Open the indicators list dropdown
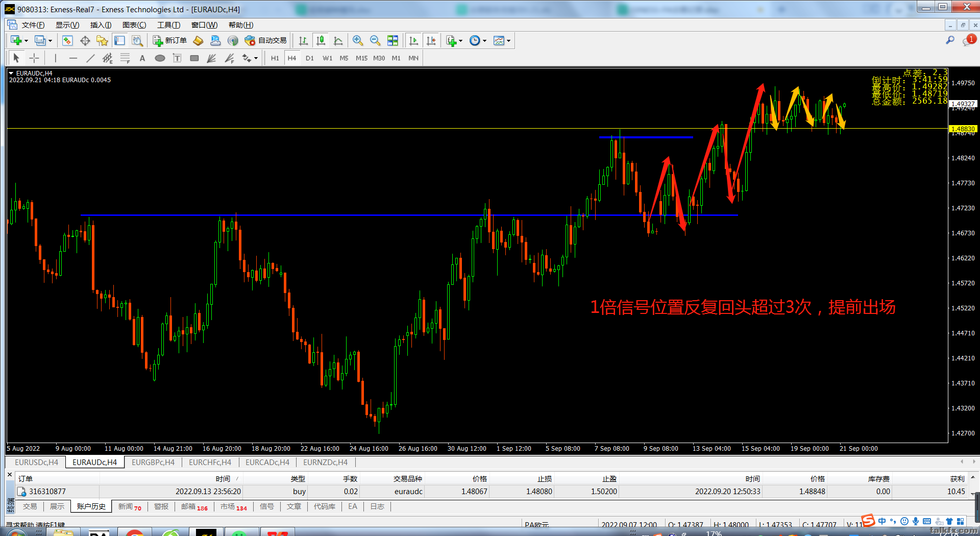Image resolution: width=980 pixels, height=536 pixels. click(x=454, y=40)
